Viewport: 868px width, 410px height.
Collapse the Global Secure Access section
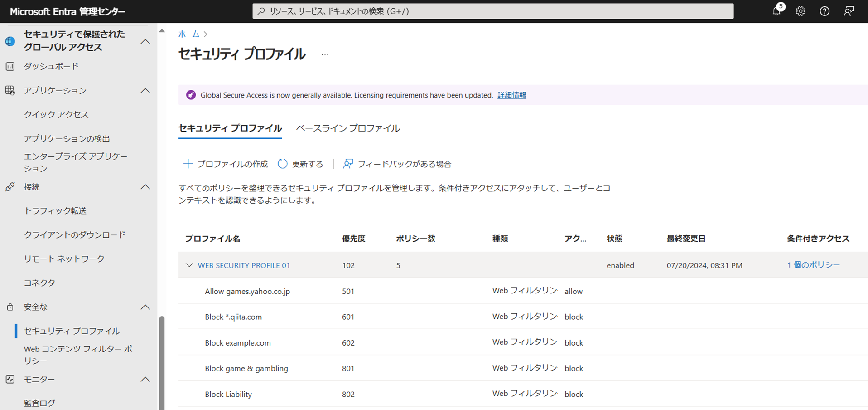tap(145, 41)
